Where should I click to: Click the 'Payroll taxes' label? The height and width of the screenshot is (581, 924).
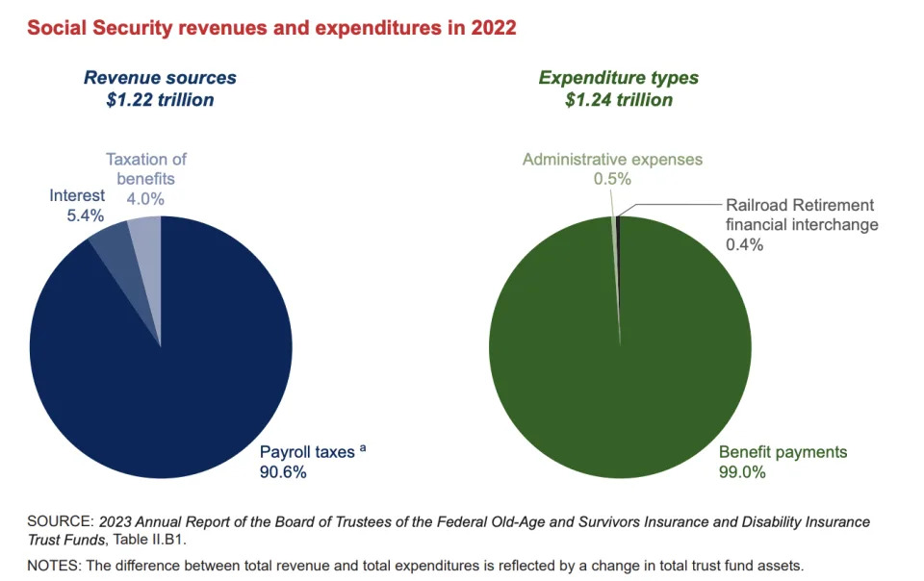[307, 452]
